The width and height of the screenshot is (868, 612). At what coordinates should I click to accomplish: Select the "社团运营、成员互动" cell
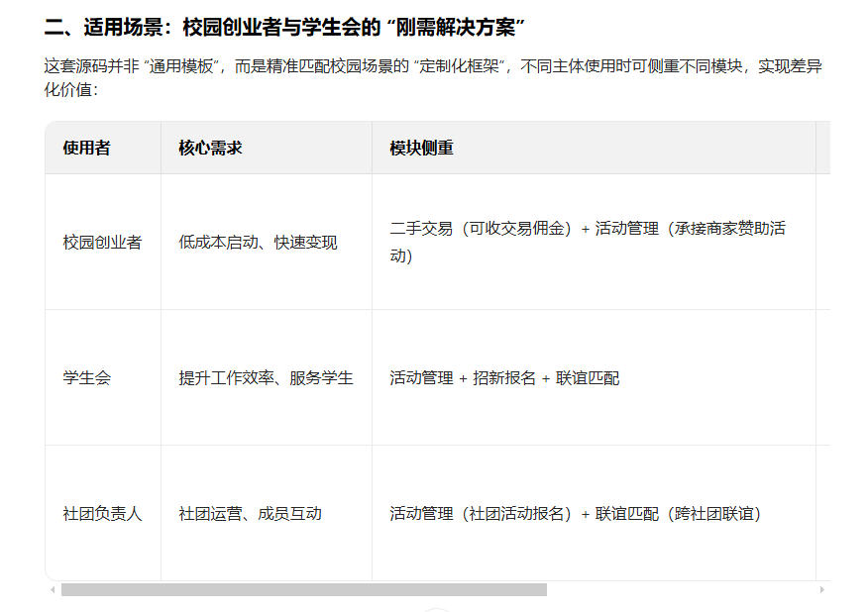click(x=253, y=514)
